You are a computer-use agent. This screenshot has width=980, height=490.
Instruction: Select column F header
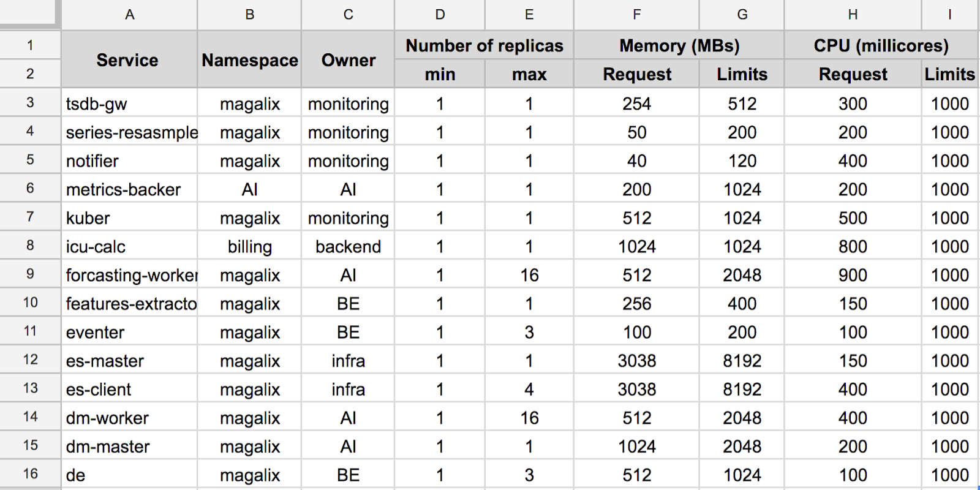click(636, 15)
